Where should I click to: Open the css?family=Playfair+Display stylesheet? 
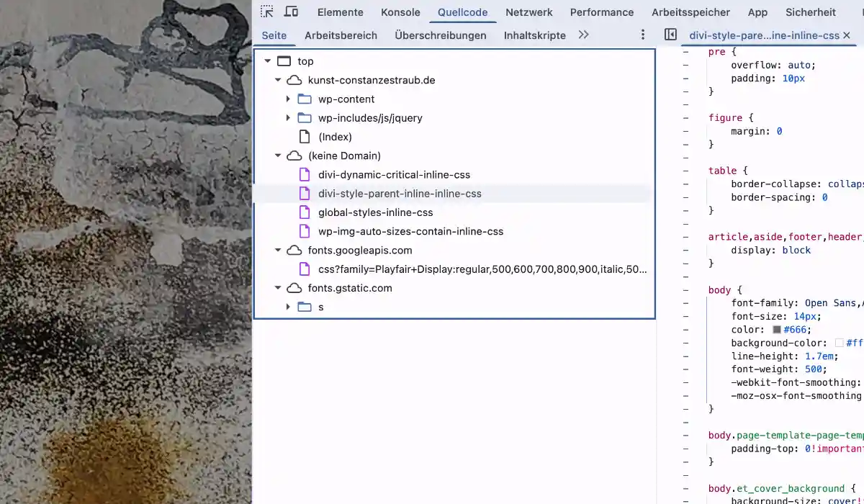click(x=482, y=269)
